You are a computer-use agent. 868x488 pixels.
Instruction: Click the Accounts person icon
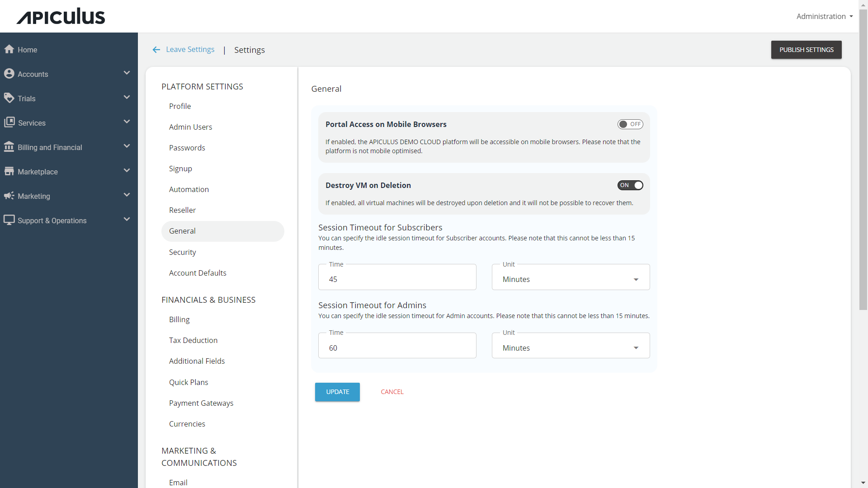[x=9, y=74]
